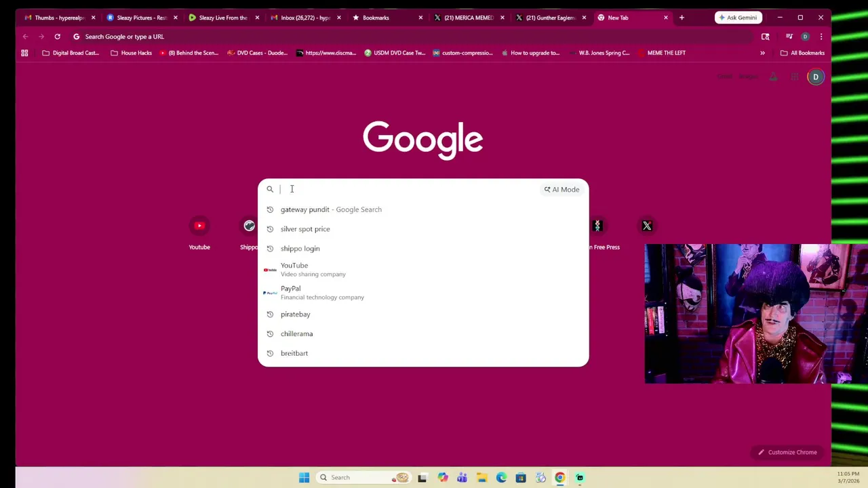Open the Images link on New Tab page

[x=748, y=77]
